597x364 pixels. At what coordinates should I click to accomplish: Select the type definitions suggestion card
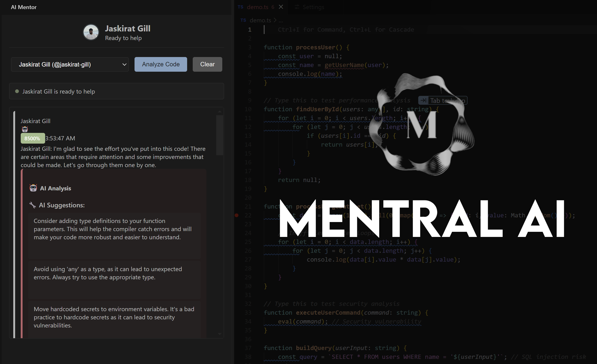pos(114,233)
